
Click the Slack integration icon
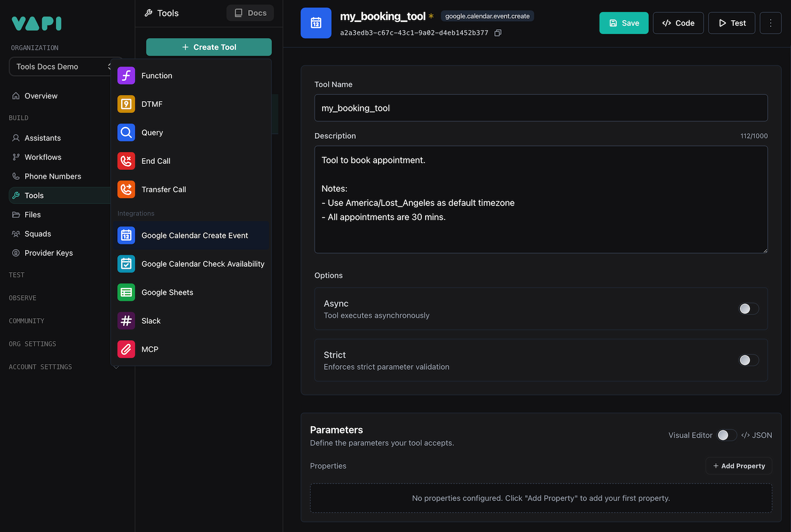pos(126,321)
